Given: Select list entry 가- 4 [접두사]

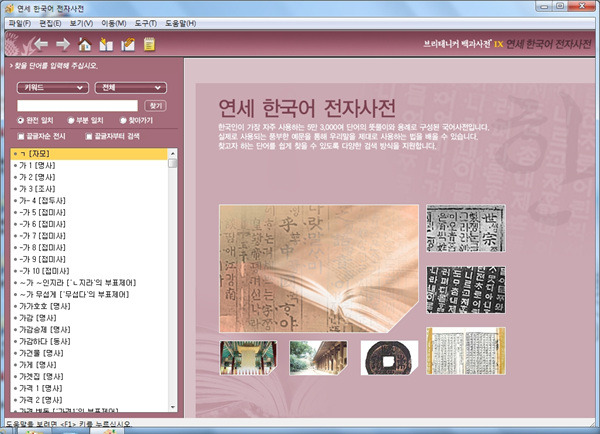Looking at the screenshot, I should [x=89, y=201].
